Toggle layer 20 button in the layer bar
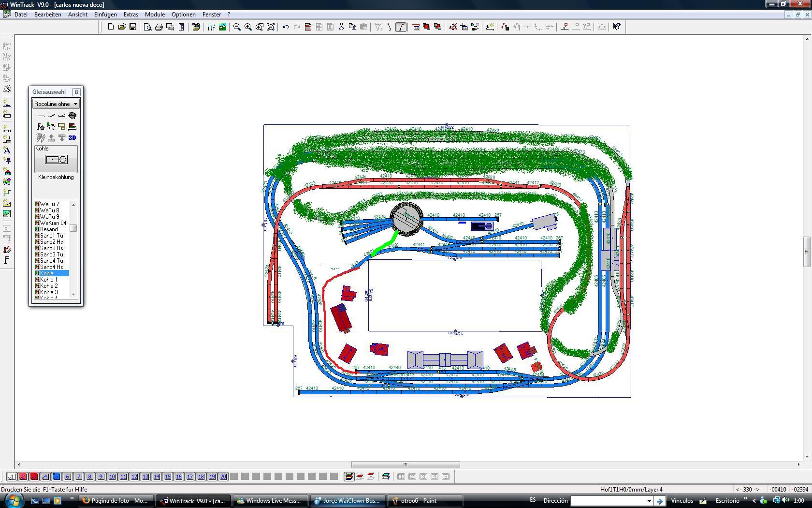This screenshot has width=812, height=508. (223, 477)
